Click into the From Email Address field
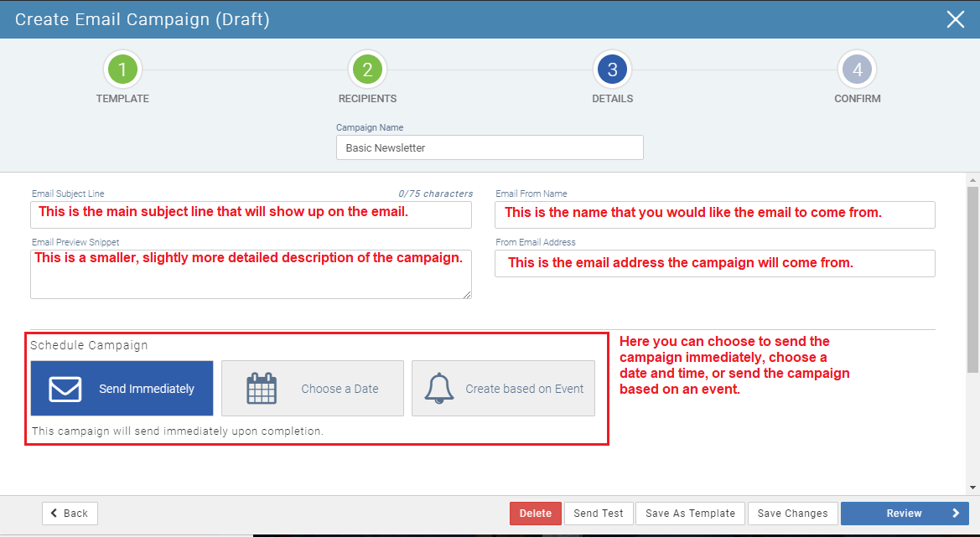980x537 pixels. tap(715, 264)
